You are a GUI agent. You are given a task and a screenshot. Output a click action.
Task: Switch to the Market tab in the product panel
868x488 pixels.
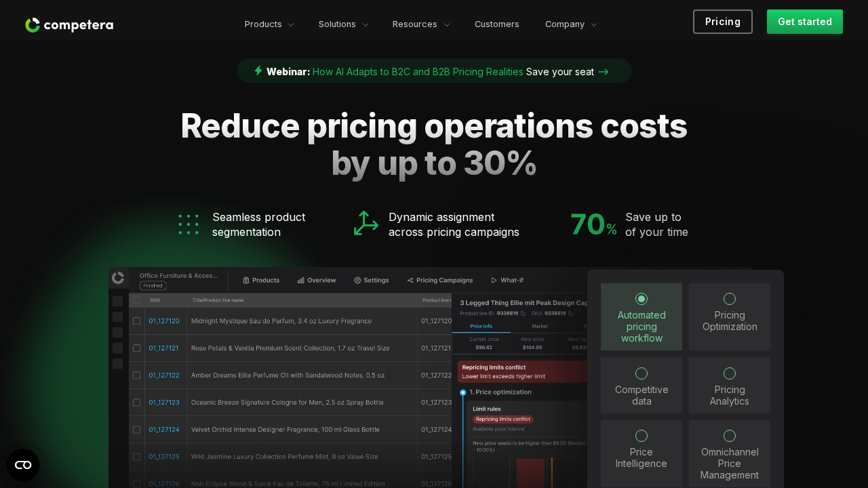539,326
